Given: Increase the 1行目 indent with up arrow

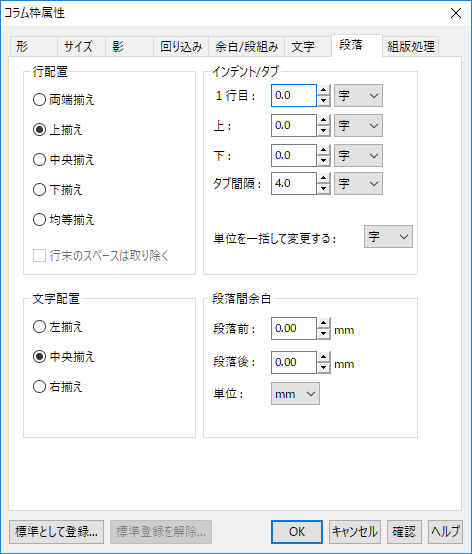Looking at the screenshot, I should click(x=323, y=90).
